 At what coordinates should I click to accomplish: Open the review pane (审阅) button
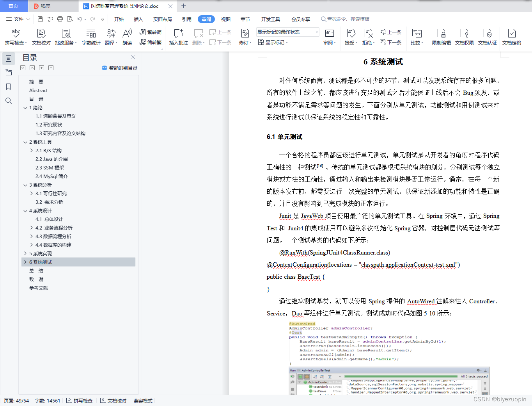pyautogui.click(x=330, y=37)
